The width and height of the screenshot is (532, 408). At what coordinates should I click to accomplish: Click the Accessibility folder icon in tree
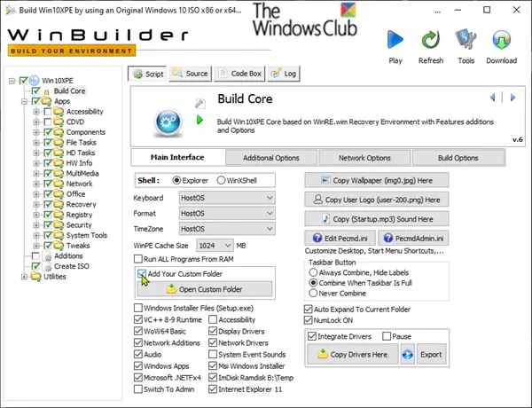(59, 112)
